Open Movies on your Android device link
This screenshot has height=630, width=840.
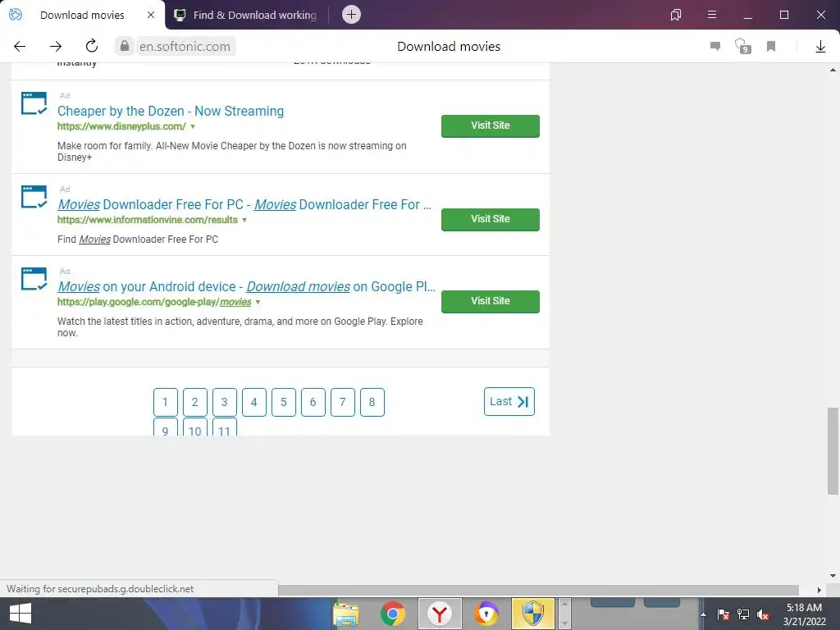pyautogui.click(x=246, y=286)
